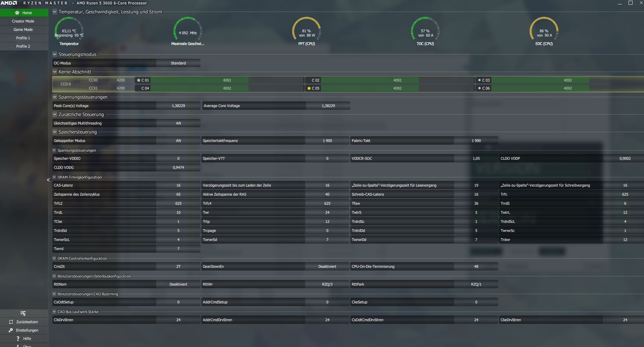The width and height of the screenshot is (644, 347).
Task: Click the star icon on core C 01
Action: [x=139, y=80]
